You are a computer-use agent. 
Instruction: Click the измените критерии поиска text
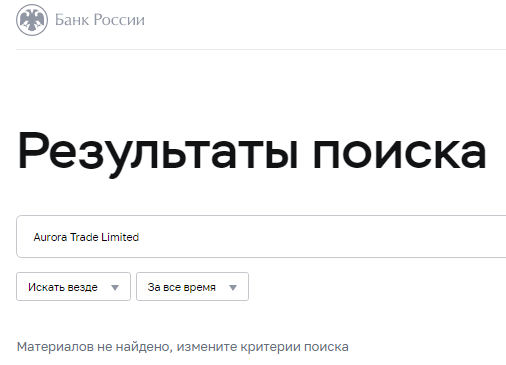pyautogui.click(x=263, y=347)
